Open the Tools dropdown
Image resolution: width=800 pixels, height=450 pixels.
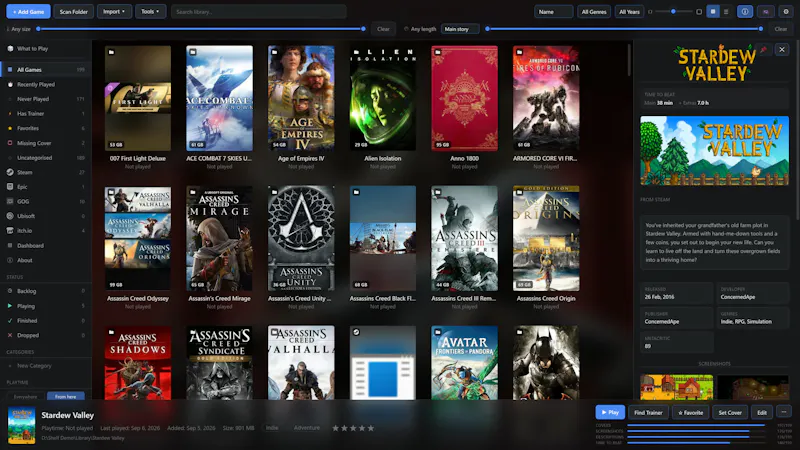click(x=151, y=11)
